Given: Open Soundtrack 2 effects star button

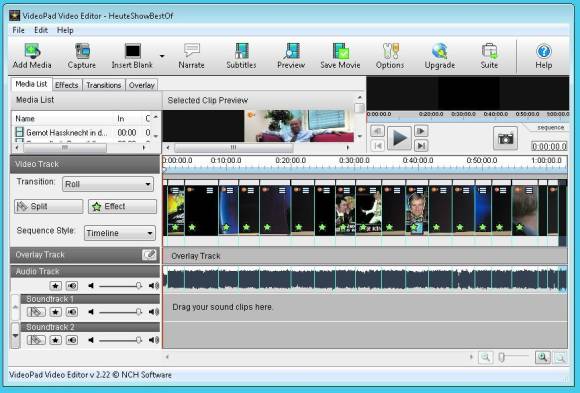Looking at the screenshot, I should 55,340.
